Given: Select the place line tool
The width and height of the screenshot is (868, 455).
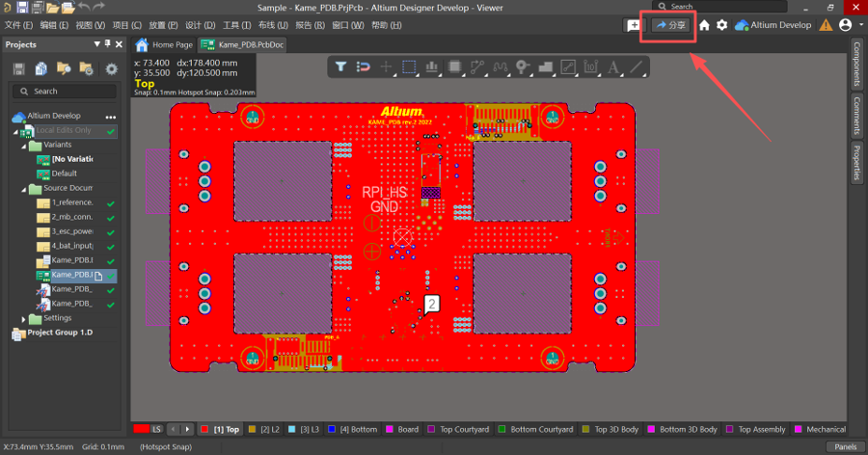Looking at the screenshot, I should [x=637, y=67].
